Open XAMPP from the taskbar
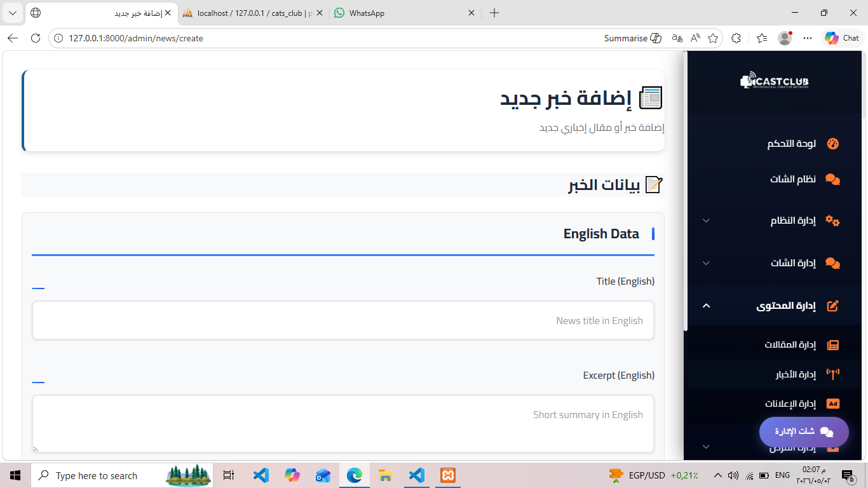The image size is (868, 488). click(447, 475)
